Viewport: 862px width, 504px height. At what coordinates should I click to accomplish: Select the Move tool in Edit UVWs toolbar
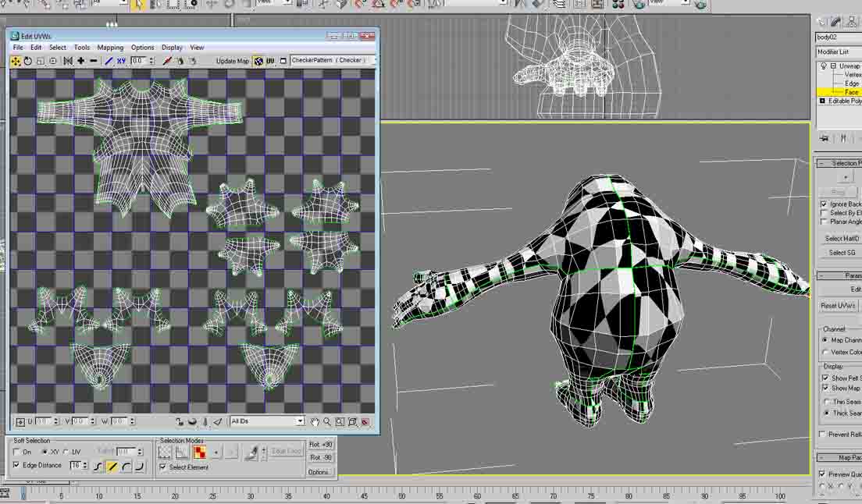click(x=16, y=60)
